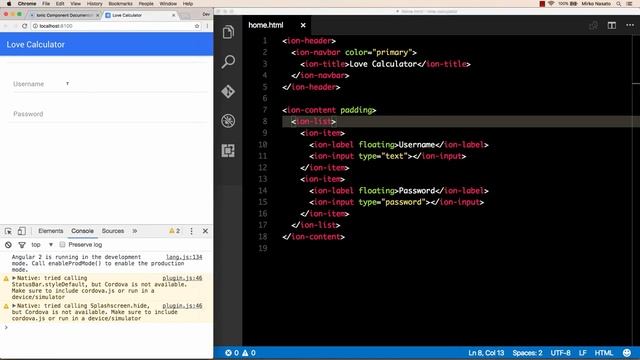The image size is (640, 360).
Task: Select the Love Calculator browser tab
Action: point(140,15)
